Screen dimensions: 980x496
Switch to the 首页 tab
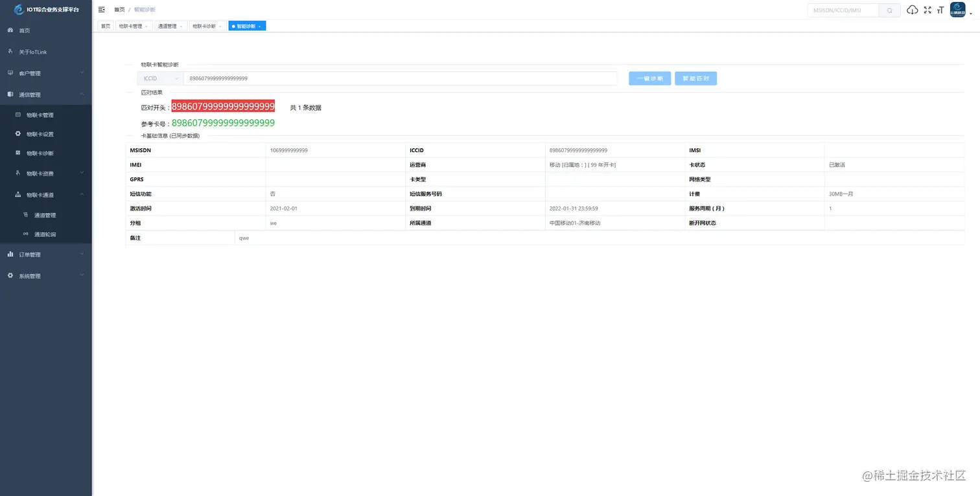(106, 26)
